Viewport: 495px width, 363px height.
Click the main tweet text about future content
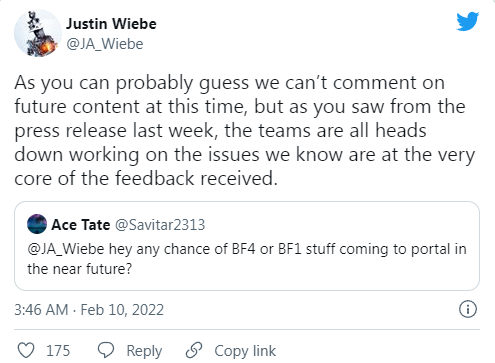(x=245, y=130)
